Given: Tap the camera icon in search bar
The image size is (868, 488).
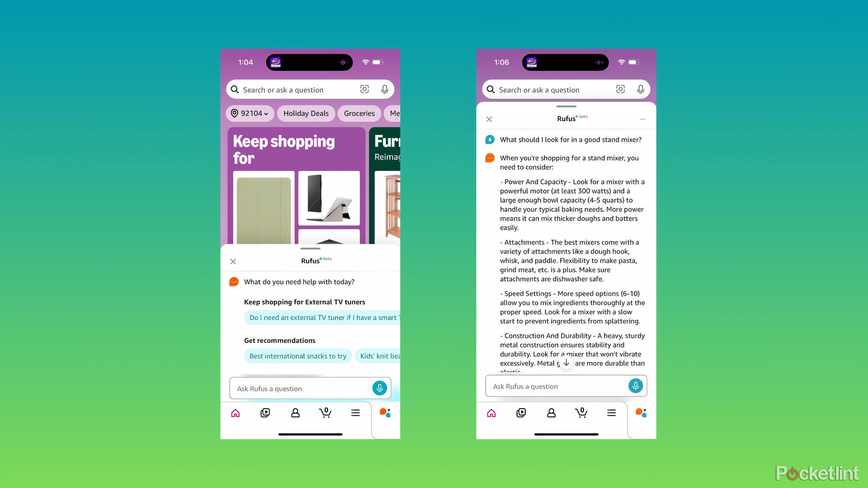Looking at the screenshot, I should [364, 89].
